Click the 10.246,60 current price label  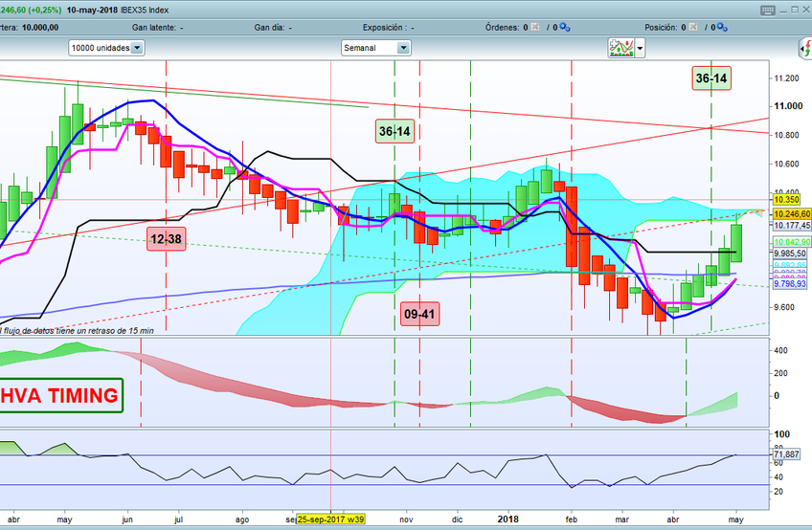pos(792,213)
